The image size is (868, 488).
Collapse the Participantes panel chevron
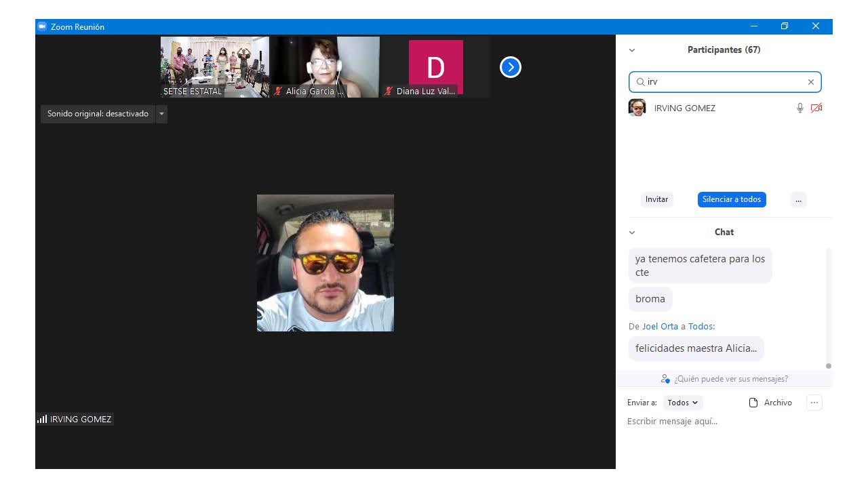click(x=632, y=50)
